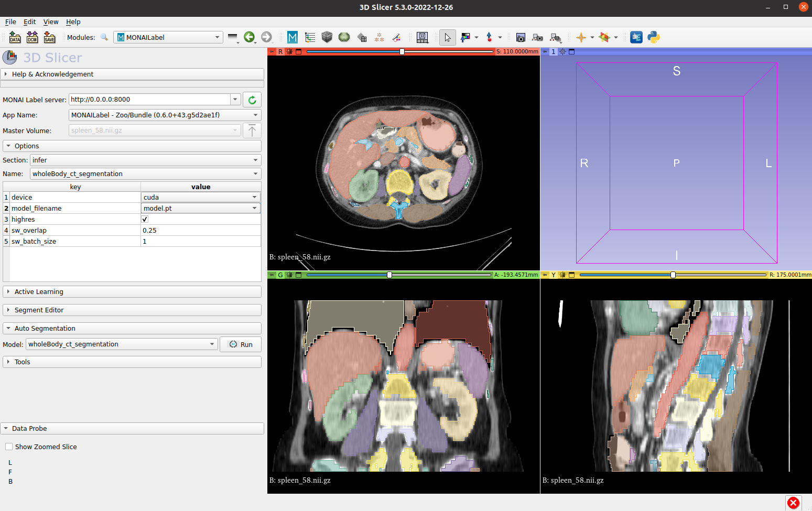Image resolution: width=812 pixels, height=511 pixels.
Task: Open the Extensions Manager icon
Action: (x=636, y=37)
